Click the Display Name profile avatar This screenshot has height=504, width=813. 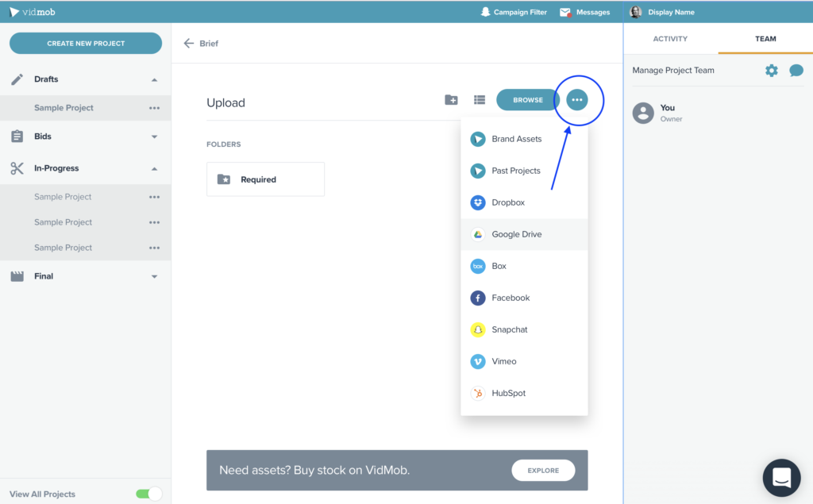636,12
